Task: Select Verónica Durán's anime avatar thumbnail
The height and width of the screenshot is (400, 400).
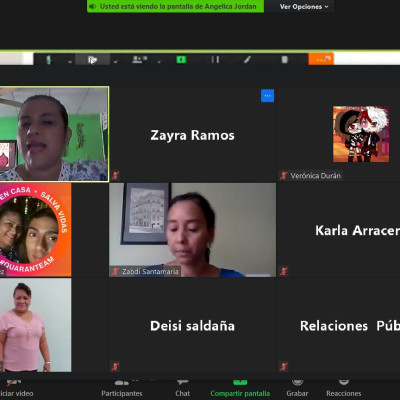Action: click(361, 134)
